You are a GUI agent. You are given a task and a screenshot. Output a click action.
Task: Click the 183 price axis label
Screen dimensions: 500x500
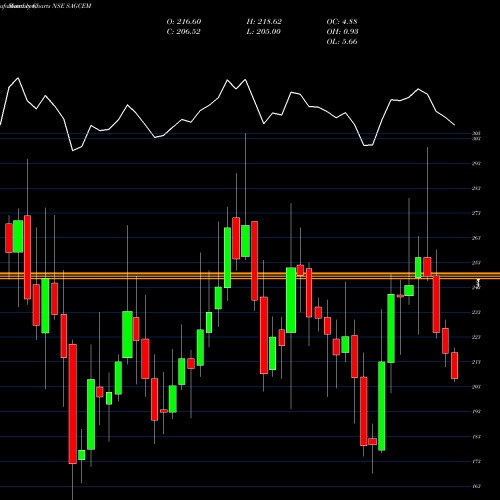(x=476, y=437)
